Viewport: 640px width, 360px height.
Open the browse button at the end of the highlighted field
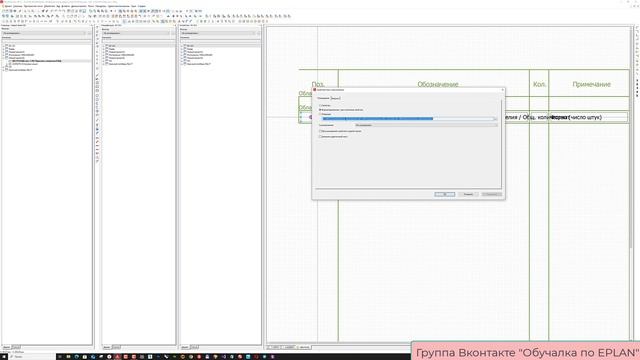pos(495,119)
